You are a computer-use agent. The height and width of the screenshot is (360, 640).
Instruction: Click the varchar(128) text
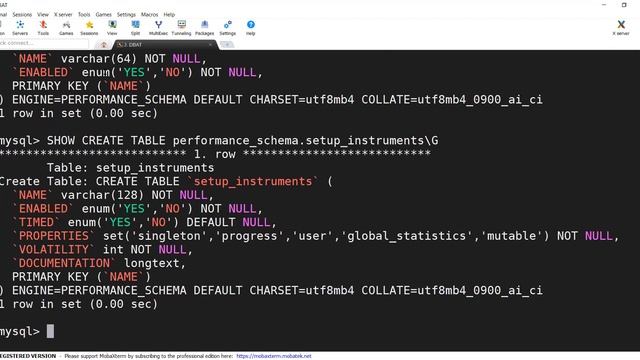point(102,195)
